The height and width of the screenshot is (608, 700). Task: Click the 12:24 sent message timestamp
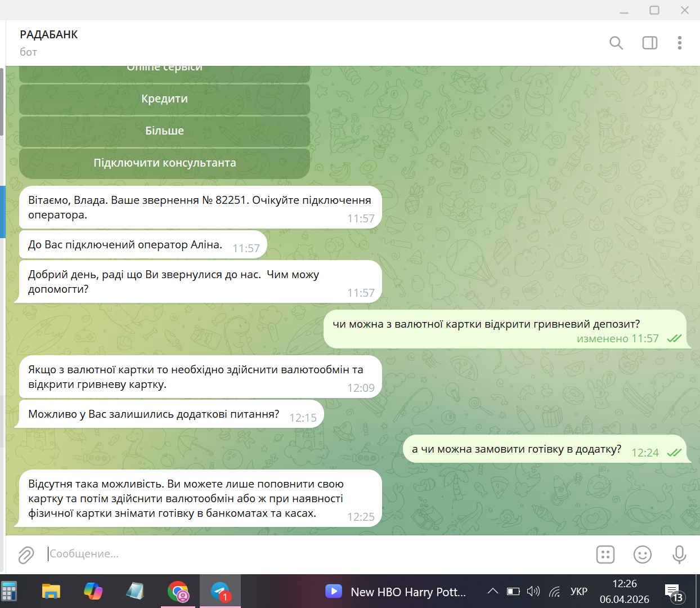(645, 453)
